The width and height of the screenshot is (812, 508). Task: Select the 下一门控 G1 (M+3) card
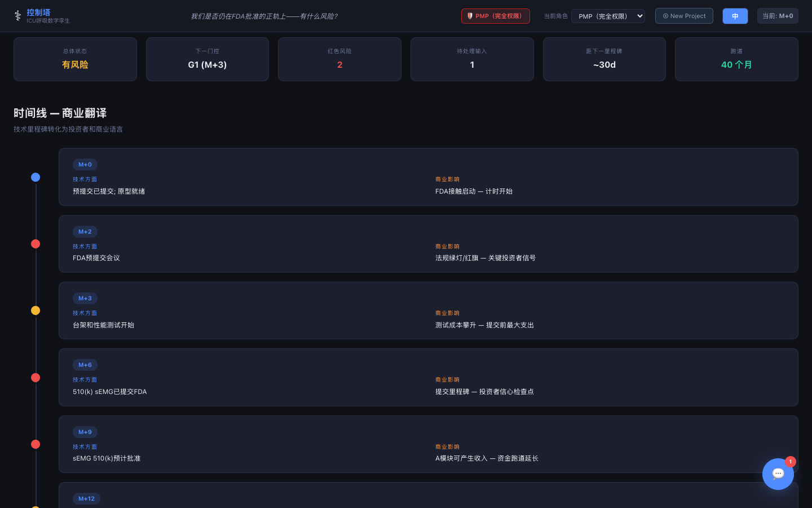point(208,59)
